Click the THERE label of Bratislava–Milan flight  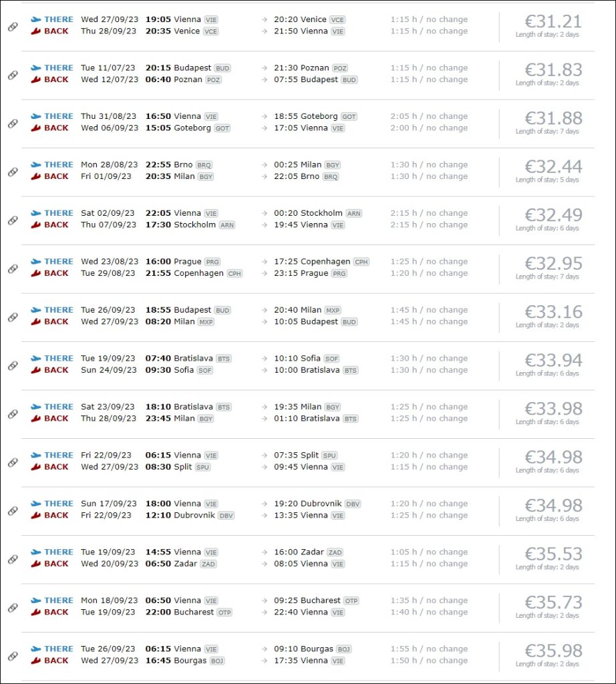tap(58, 407)
